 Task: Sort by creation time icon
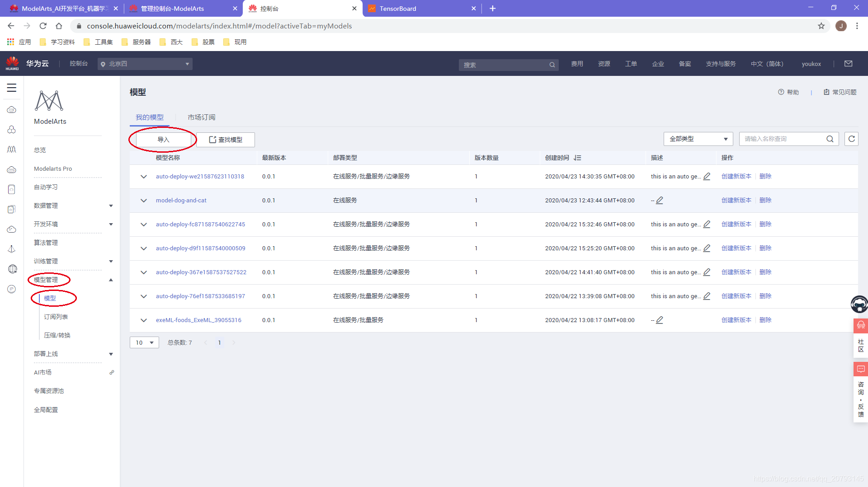pyautogui.click(x=577, y=158)
